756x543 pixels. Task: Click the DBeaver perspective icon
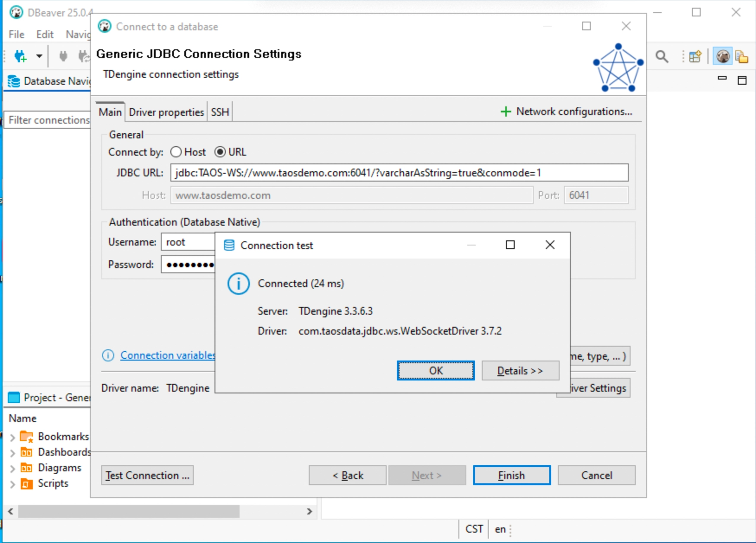point(722,56)
